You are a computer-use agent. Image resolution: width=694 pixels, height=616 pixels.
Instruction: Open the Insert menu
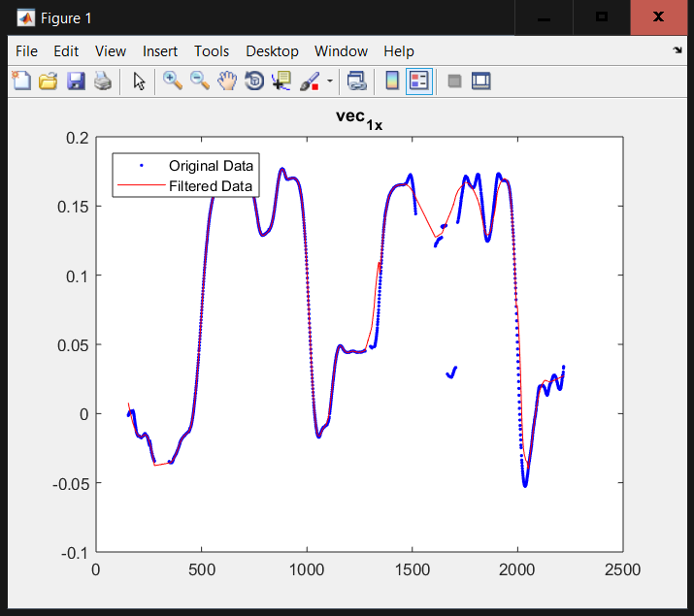tap(160, 51)
